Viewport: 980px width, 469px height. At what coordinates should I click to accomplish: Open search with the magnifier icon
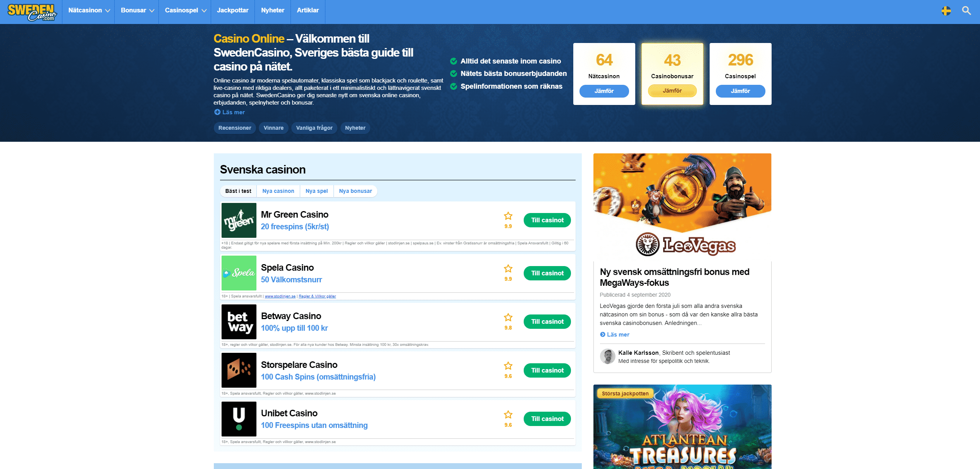click(x=966, y=11)
